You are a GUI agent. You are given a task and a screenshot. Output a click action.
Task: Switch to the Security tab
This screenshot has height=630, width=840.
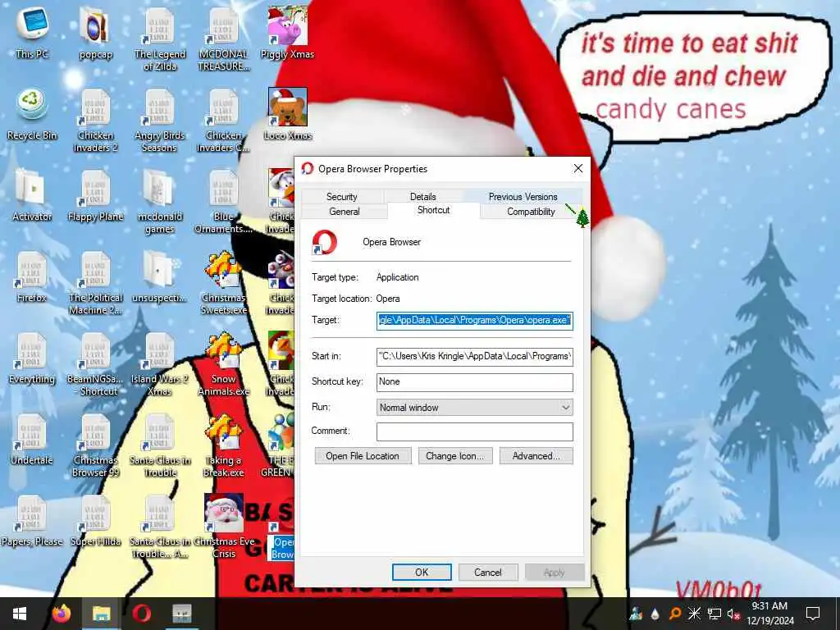(x=342, y=197)
